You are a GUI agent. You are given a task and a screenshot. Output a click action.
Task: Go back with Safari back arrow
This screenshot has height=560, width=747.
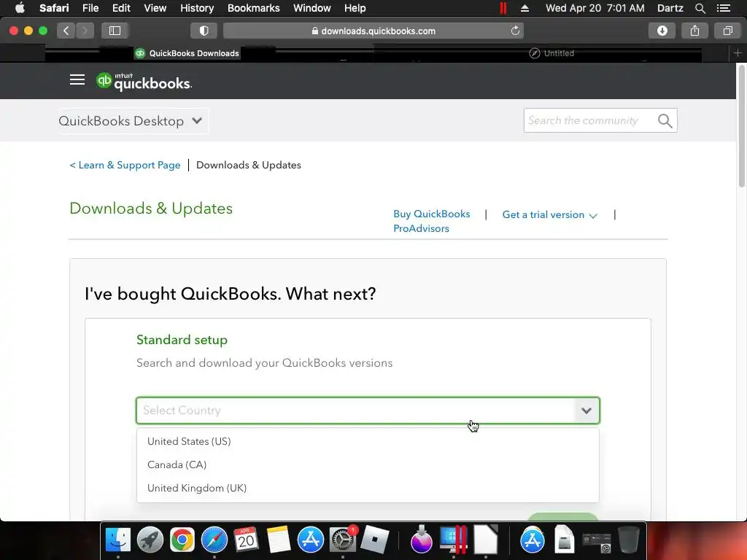[x=66, y=31]
